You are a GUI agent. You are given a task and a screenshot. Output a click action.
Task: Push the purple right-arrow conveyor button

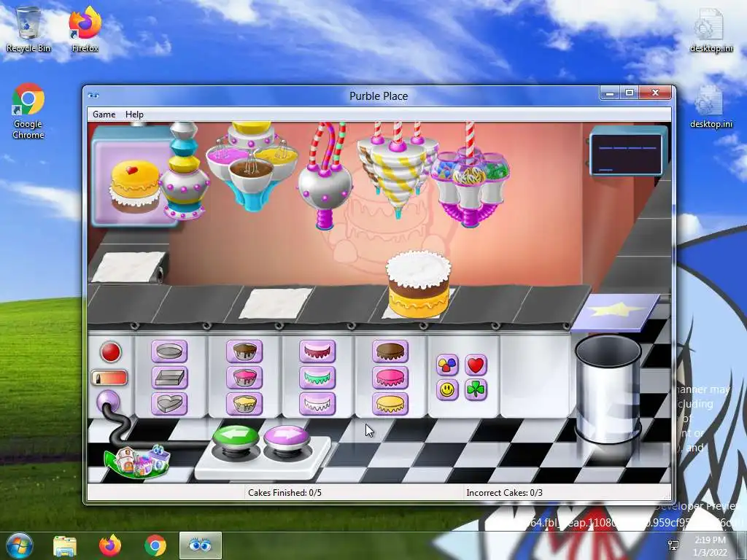(286, 437)
